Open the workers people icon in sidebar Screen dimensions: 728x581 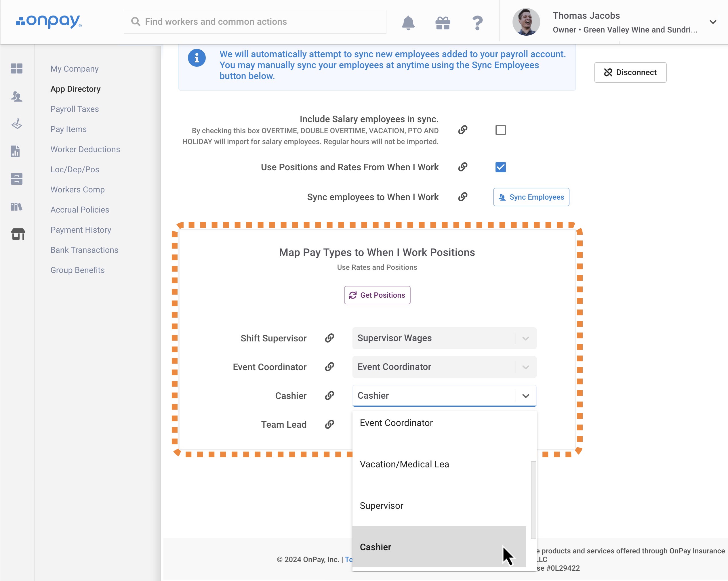click(17, 97)
